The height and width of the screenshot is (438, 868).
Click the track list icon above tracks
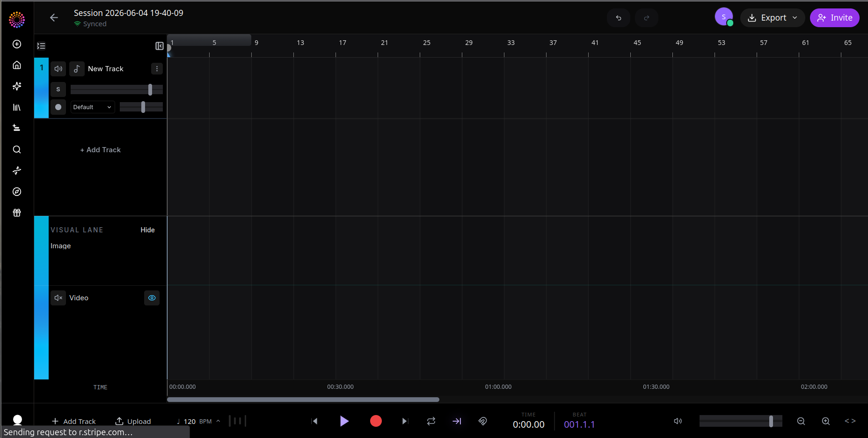[x=41, y=46]
